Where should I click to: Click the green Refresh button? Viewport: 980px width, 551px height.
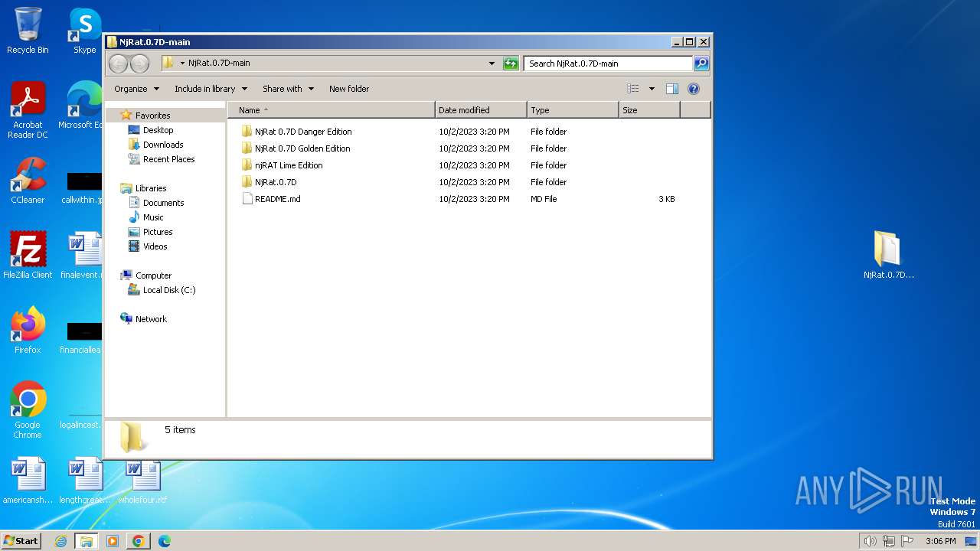(x=511, y=64)
